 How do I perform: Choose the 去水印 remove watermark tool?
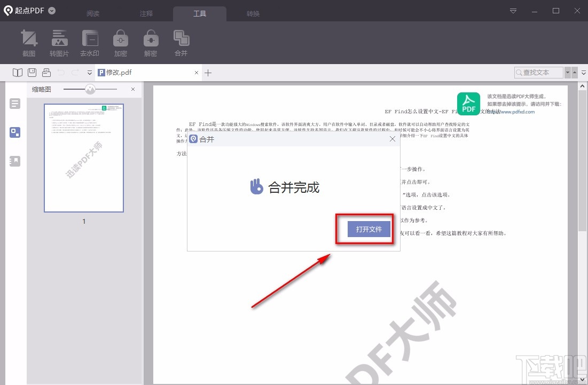click(90, 43)
